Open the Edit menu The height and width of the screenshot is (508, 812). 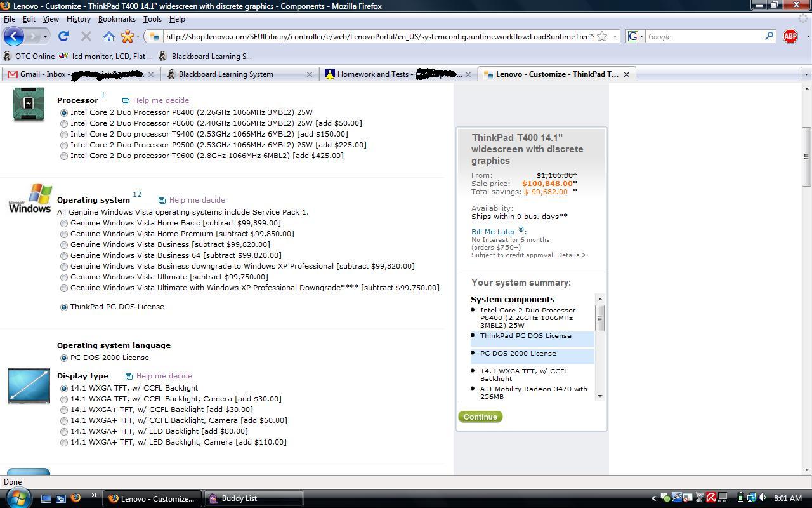[29, 19]
